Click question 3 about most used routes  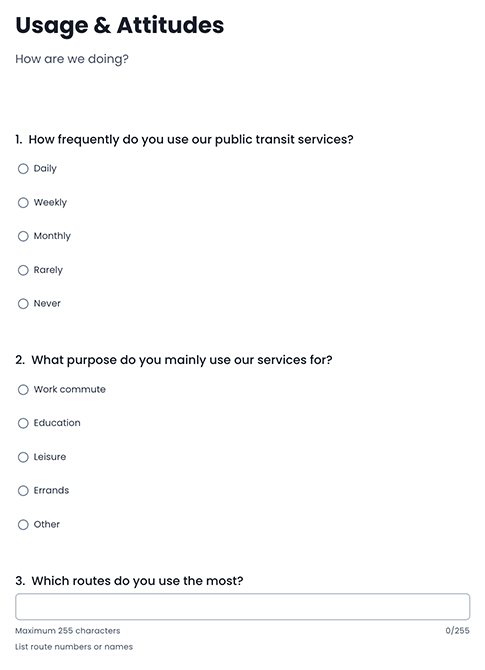point(129,581)
